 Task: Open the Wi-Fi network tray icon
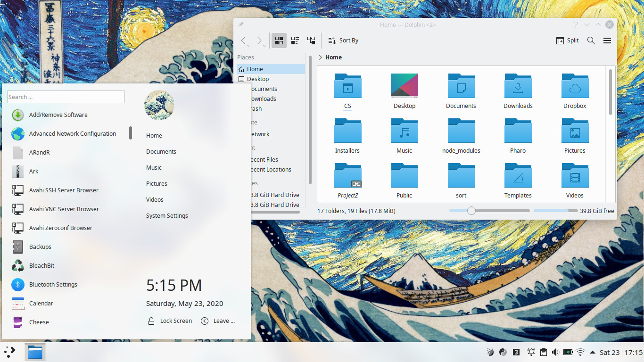pyautogui.click(x=580, y=352)
